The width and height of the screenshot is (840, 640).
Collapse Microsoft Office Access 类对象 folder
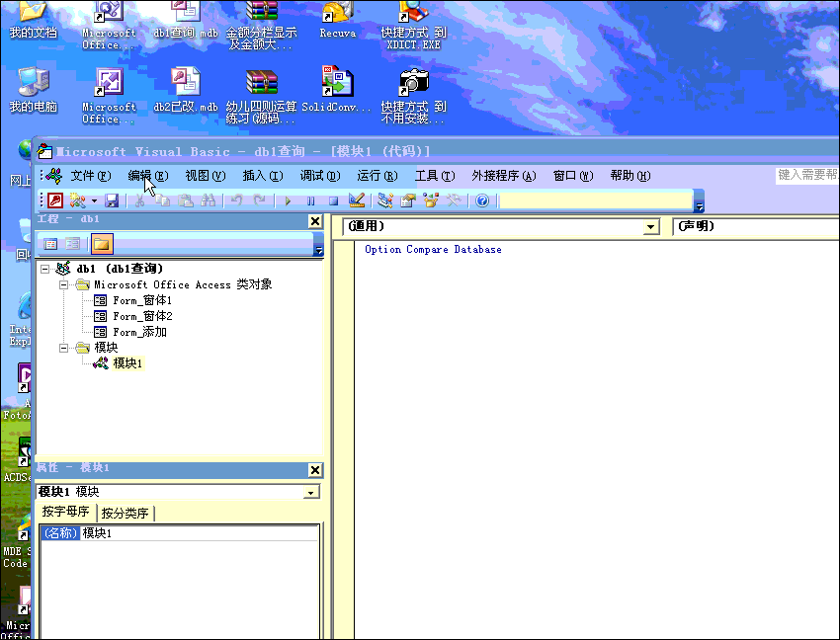64,284
